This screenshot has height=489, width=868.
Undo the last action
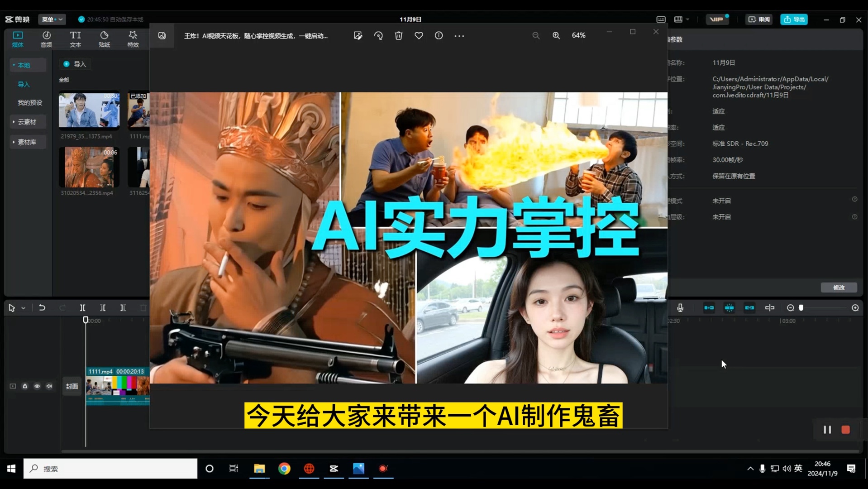coord(42,308)
